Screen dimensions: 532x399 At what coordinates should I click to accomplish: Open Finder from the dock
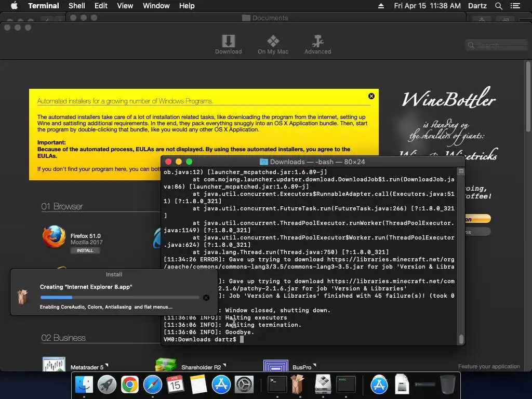(x=84, y=385)
